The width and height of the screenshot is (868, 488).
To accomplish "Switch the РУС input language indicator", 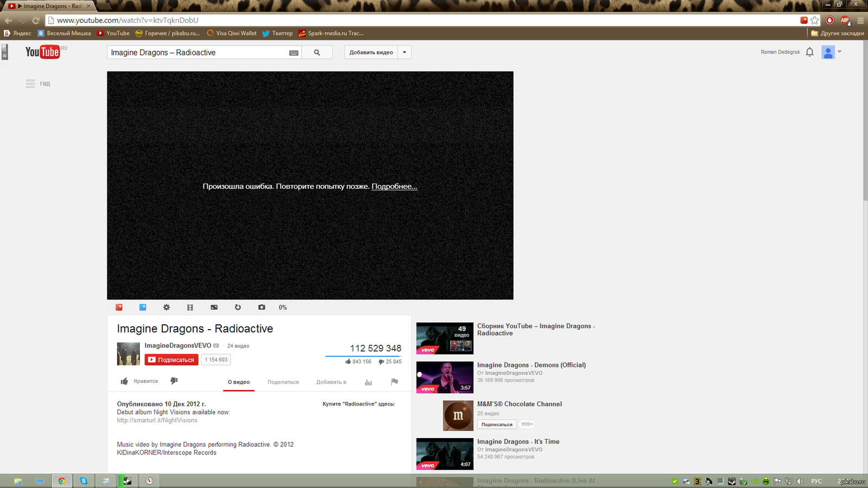I will [x=816, y=481].
